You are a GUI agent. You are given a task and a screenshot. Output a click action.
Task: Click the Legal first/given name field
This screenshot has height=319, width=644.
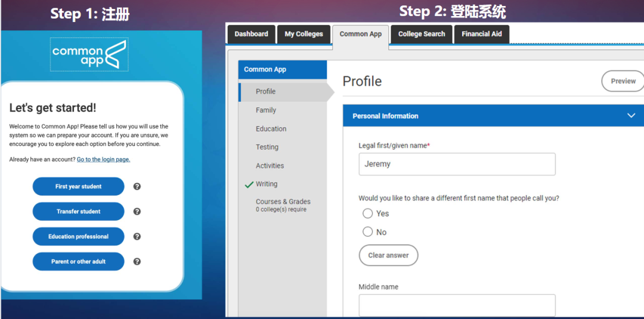click(457, 164)
